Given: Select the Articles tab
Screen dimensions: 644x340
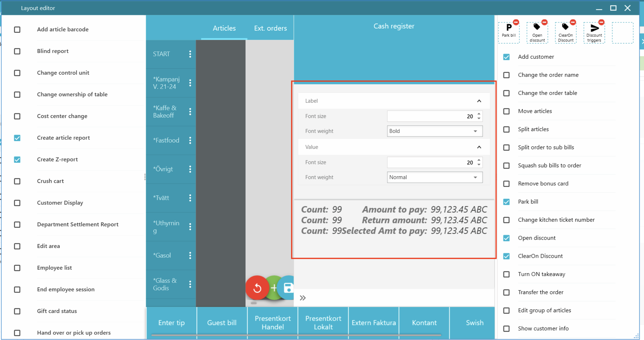Looking at the screenshot, I should point(224,28).
